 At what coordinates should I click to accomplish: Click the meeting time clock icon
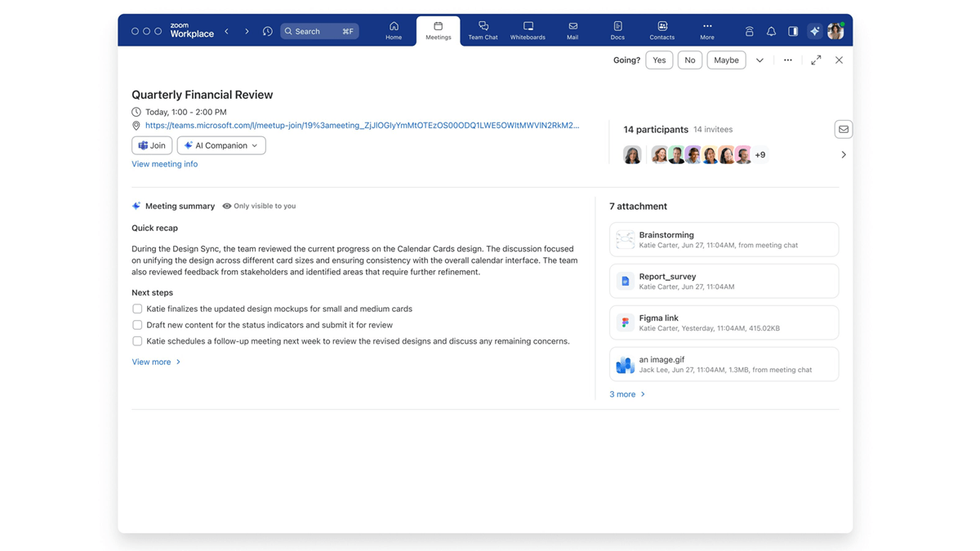tap(136, 112)
